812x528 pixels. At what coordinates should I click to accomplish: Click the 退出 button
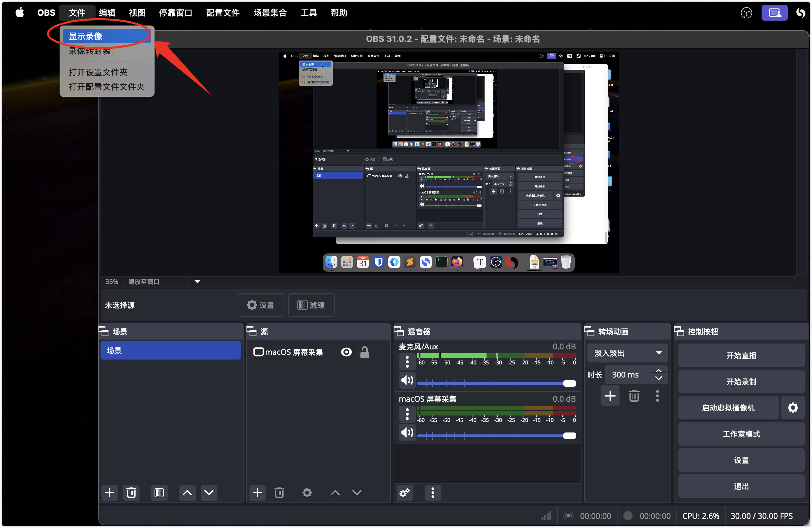(741, 486)
